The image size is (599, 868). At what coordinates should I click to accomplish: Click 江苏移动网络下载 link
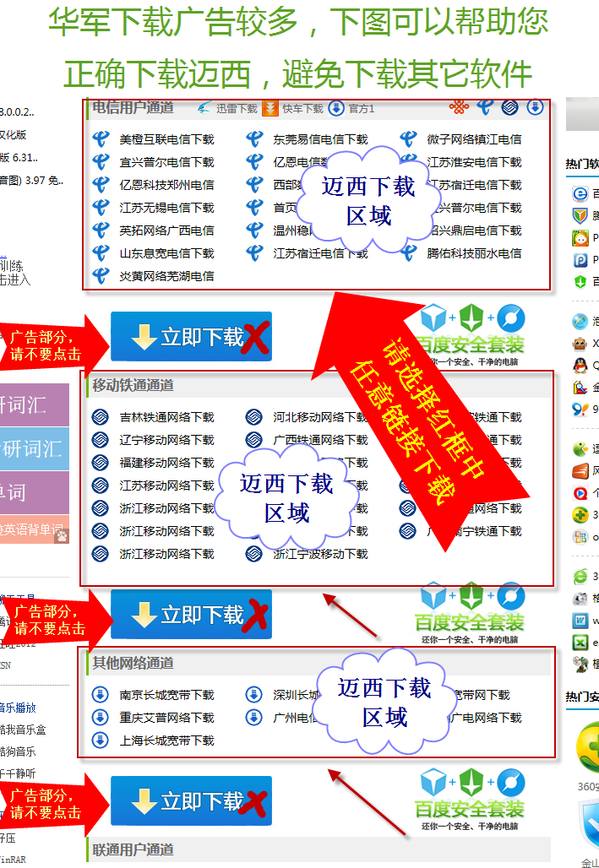(166, 485)
